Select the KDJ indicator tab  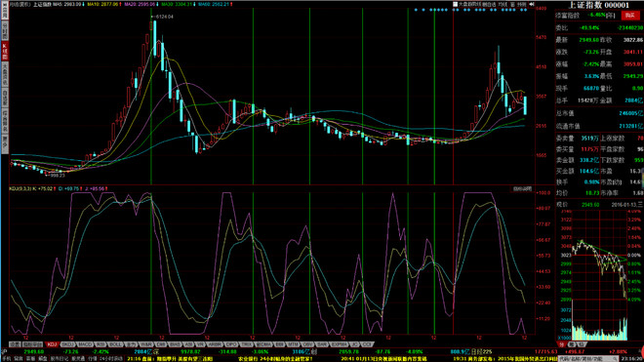[x=52, y=344]
